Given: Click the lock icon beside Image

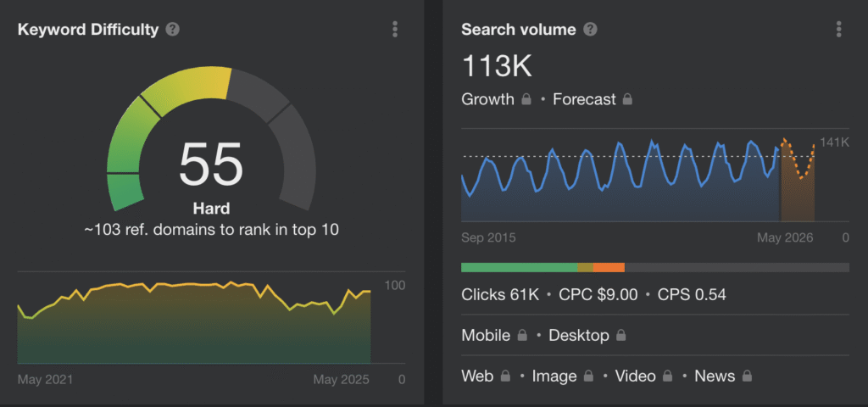Looking at the screenshot, I should (587, 376).
